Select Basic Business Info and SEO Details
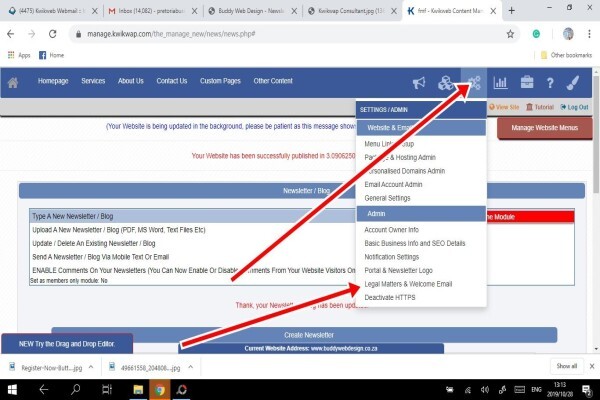 tap(415, 243)
